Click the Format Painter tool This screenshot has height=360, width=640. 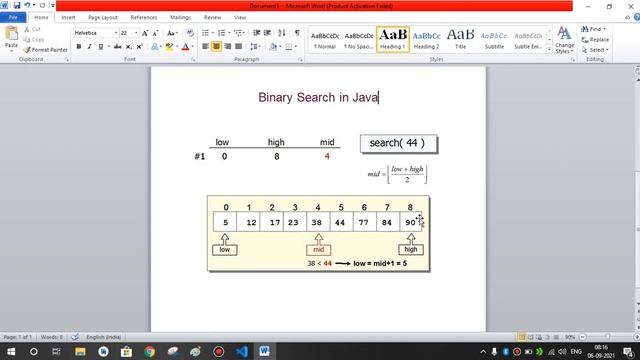coord(45,50)
